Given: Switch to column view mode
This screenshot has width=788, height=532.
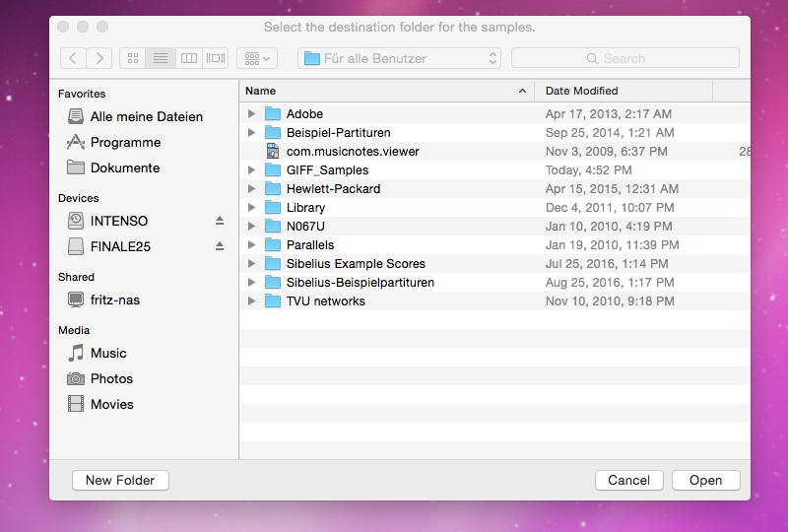Looking at the screenshot, I should (x=188, y=58).
